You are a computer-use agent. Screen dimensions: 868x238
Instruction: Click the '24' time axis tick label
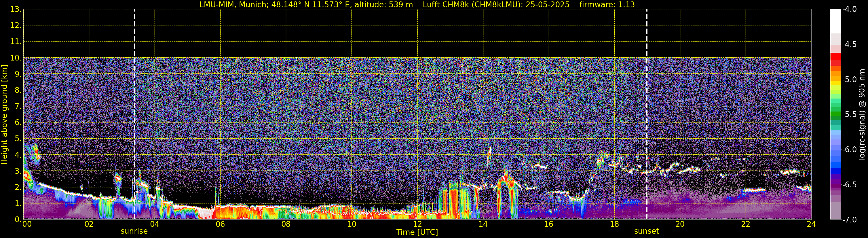(811, 224)
